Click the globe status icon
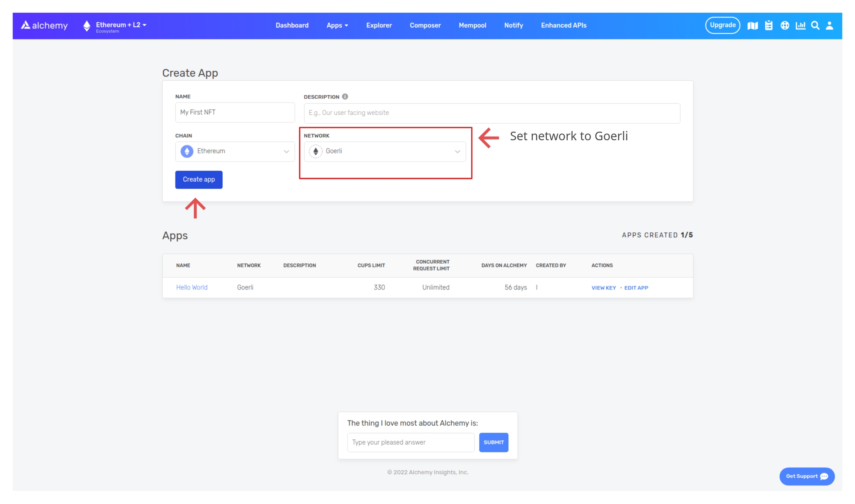 [785, 25]
